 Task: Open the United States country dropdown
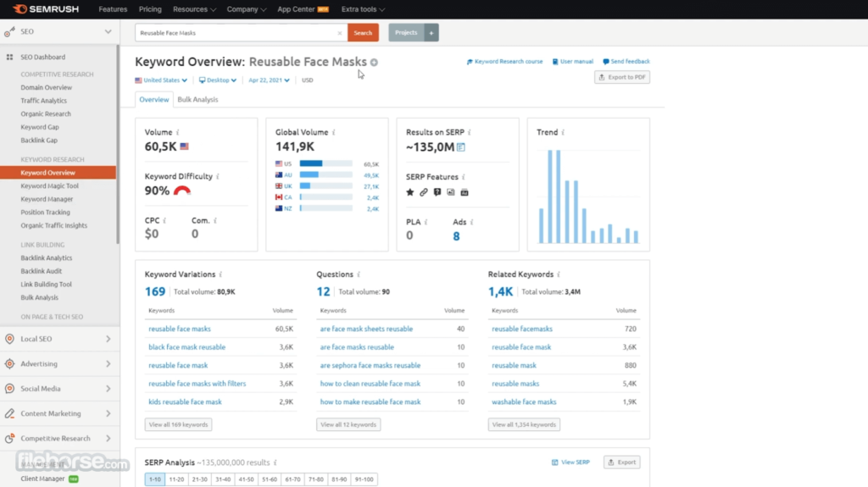point(161,80)
